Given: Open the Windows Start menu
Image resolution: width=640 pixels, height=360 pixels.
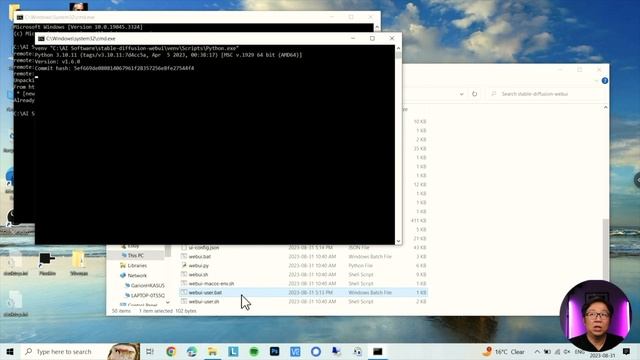Looking at the screenshot, I should (x=10, y=351).
